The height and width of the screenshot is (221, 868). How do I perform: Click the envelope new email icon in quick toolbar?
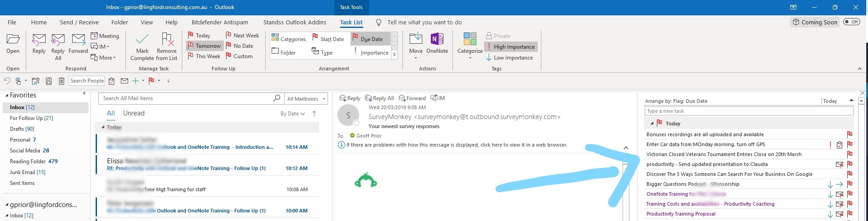(x=125, y=81)
